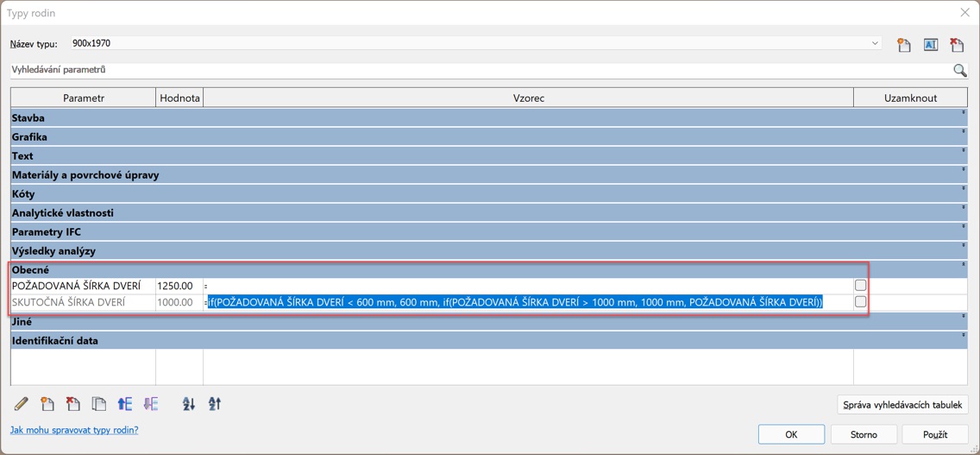Image resolution: width=980 pixels, height=455 pixels.
Task: Move the parameter up with blue arrow icon
Action: click(125, 404)
